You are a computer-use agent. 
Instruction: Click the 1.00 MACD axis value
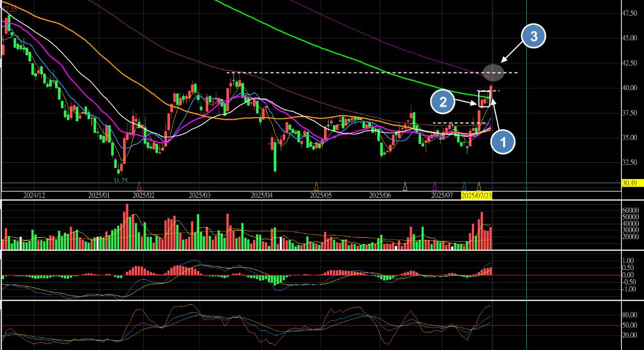pyautogui.click(x=628, y=260)
